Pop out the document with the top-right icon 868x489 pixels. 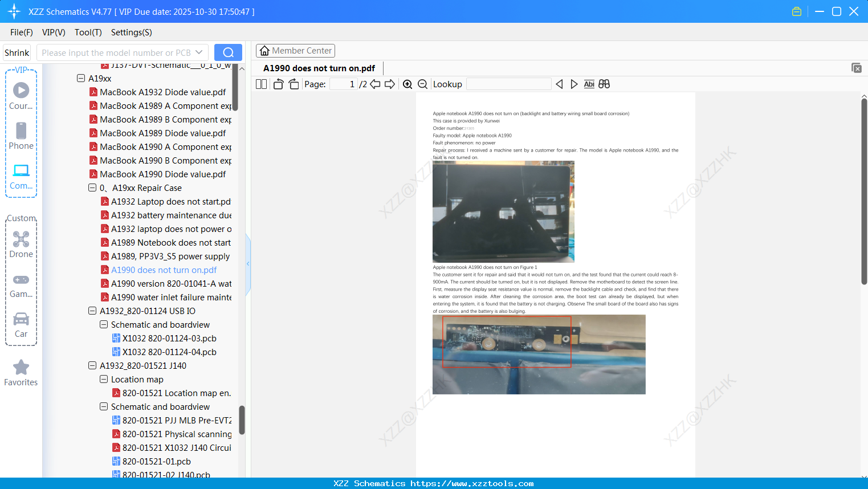pos(857,68)
